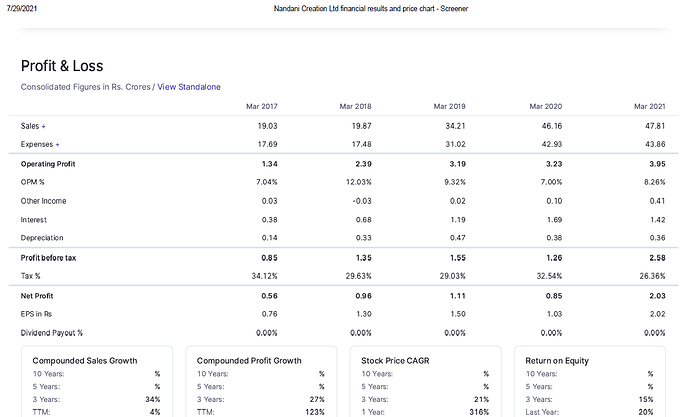Click the Depreciation row label
Viewport: 690px width, 417px height.
42,238
